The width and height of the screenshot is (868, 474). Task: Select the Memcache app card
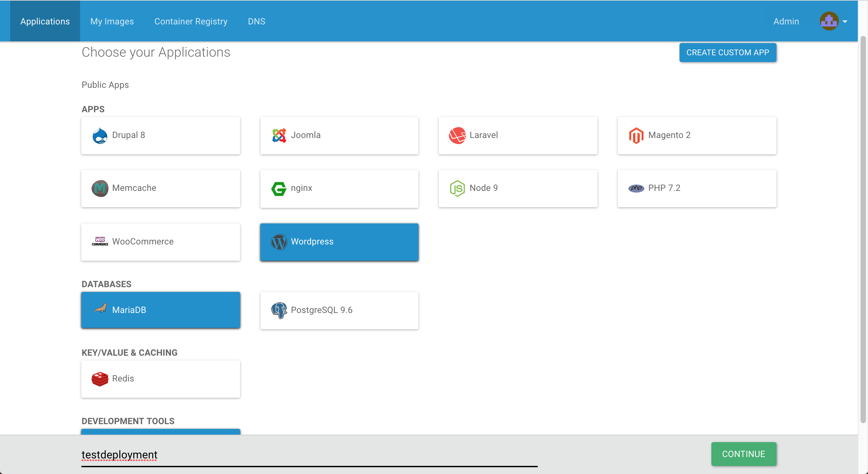coord(161,189)
